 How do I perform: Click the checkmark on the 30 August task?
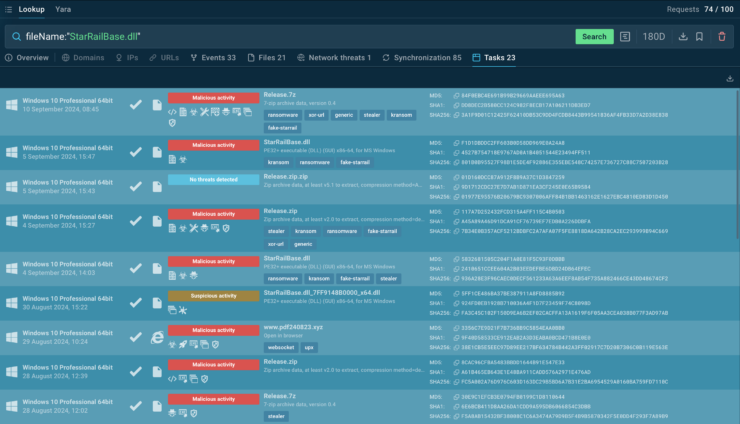coord(136,300)
